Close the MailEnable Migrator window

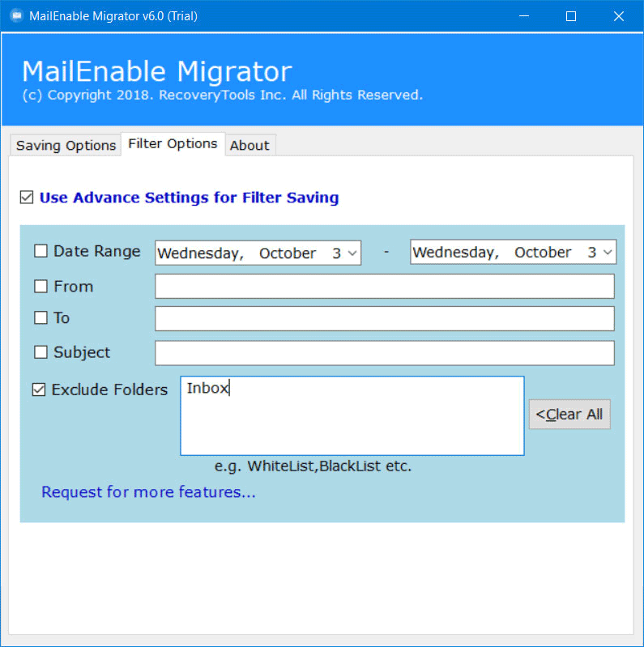click(618, 16)
